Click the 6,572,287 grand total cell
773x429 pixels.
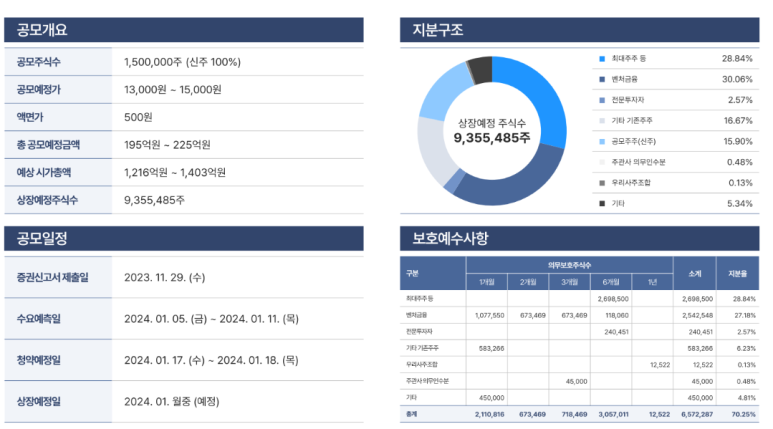pos(697,414)
